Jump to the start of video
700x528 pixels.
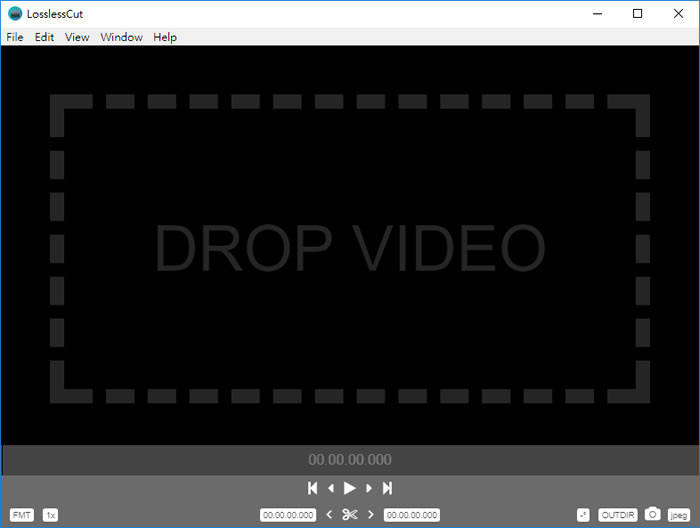click(313, 488)
